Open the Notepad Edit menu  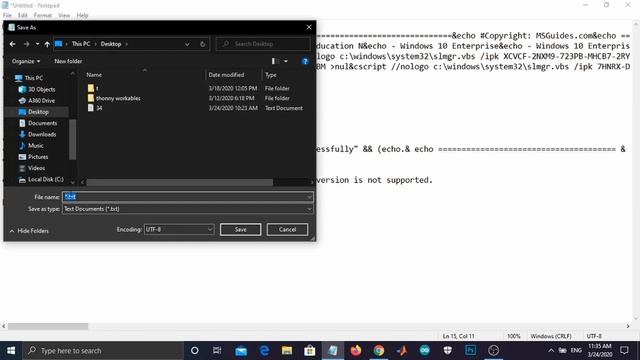22,16
